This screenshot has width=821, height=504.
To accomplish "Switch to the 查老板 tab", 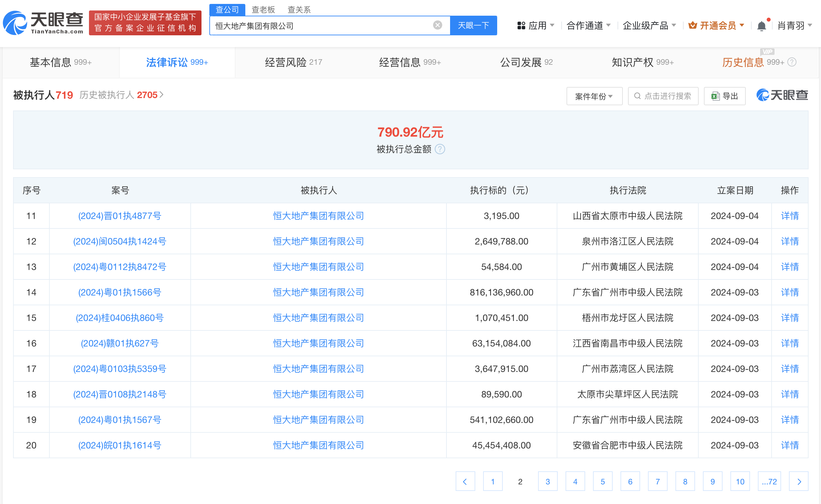I will (264, 9).
